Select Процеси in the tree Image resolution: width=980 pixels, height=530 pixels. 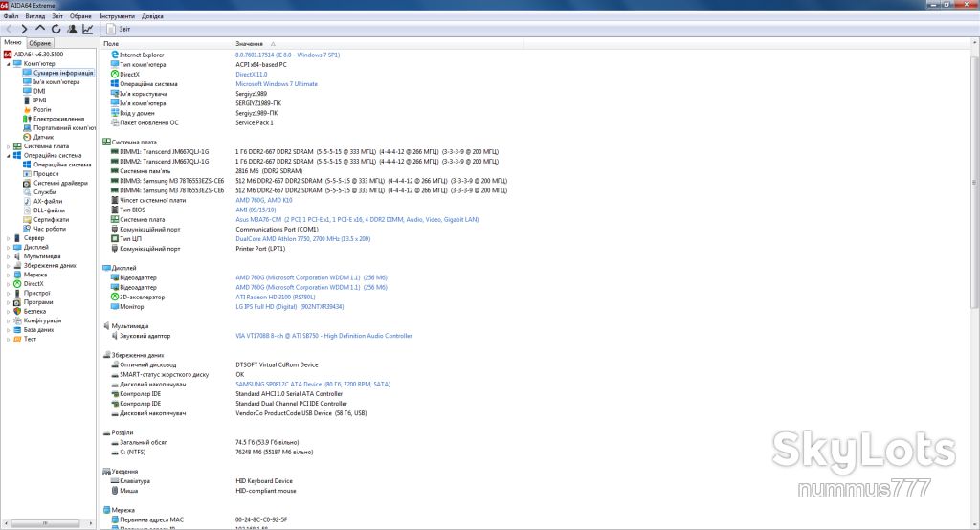click(x=46, y=174)
